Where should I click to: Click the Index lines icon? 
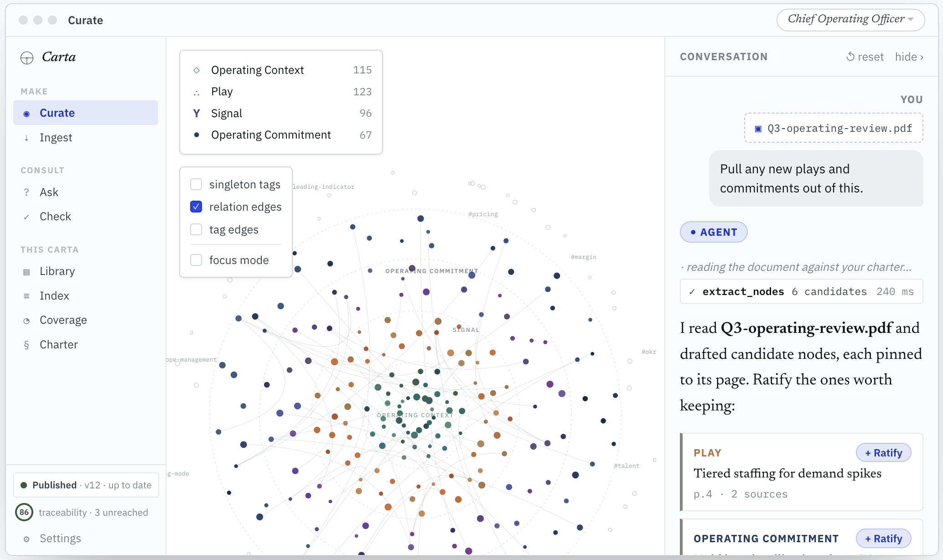(x=26, y=296)
